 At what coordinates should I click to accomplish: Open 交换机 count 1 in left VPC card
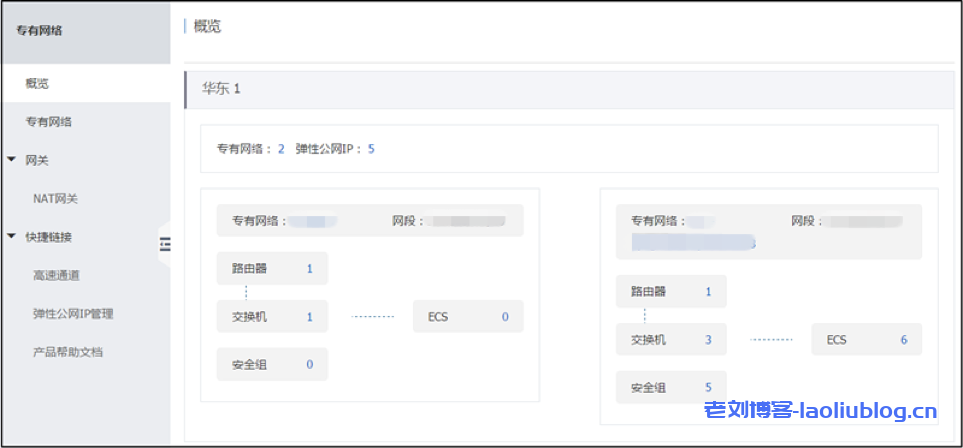pyautogui.click(x=310, y=317)
